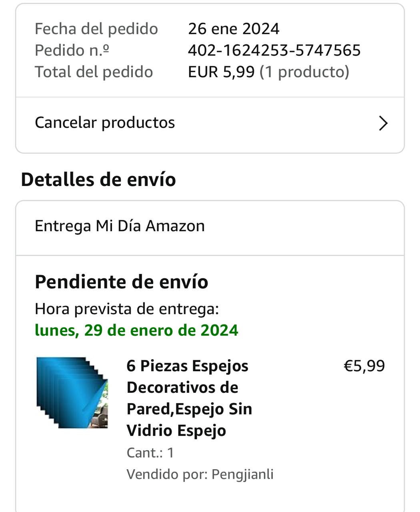420x512 pixels.
Task: Select order number 402-1624253-5747565
Action: pos(274,50)
